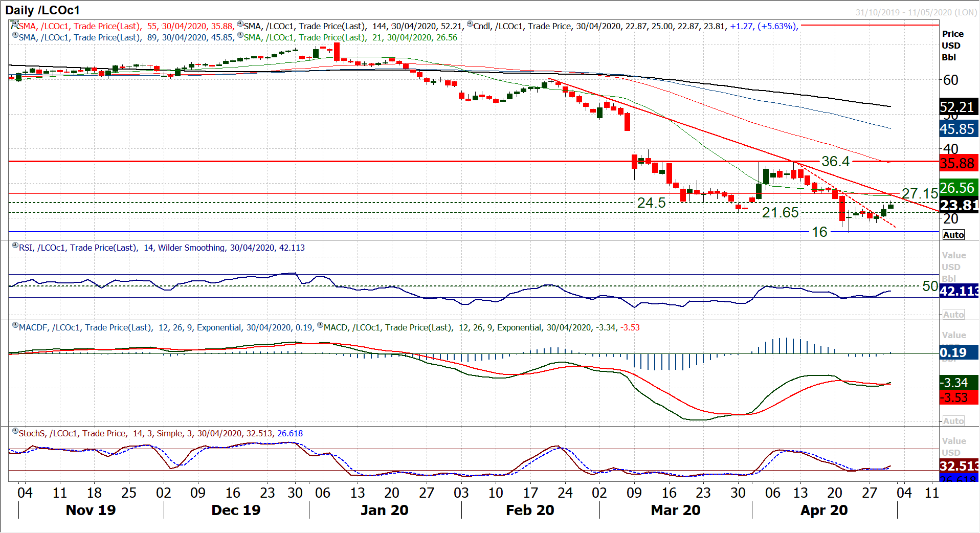
Task: Click the 24.5 level annotation
Action: [x=651, y=203]
